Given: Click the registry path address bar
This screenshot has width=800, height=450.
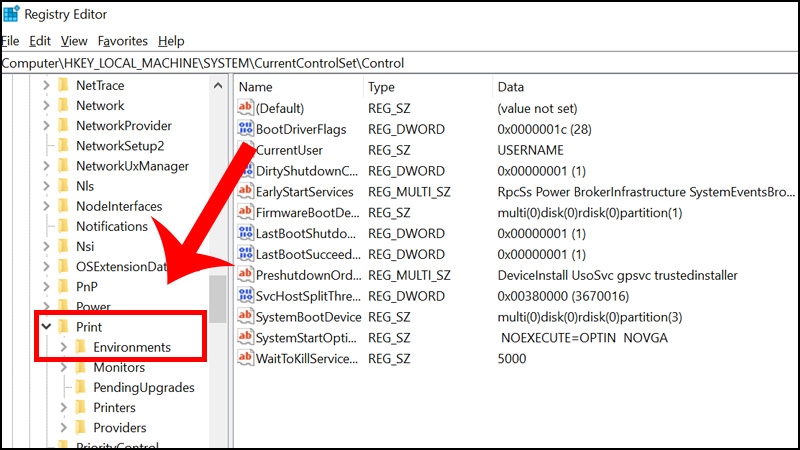Looking at the screenshot, I should [x=399, y=63].
